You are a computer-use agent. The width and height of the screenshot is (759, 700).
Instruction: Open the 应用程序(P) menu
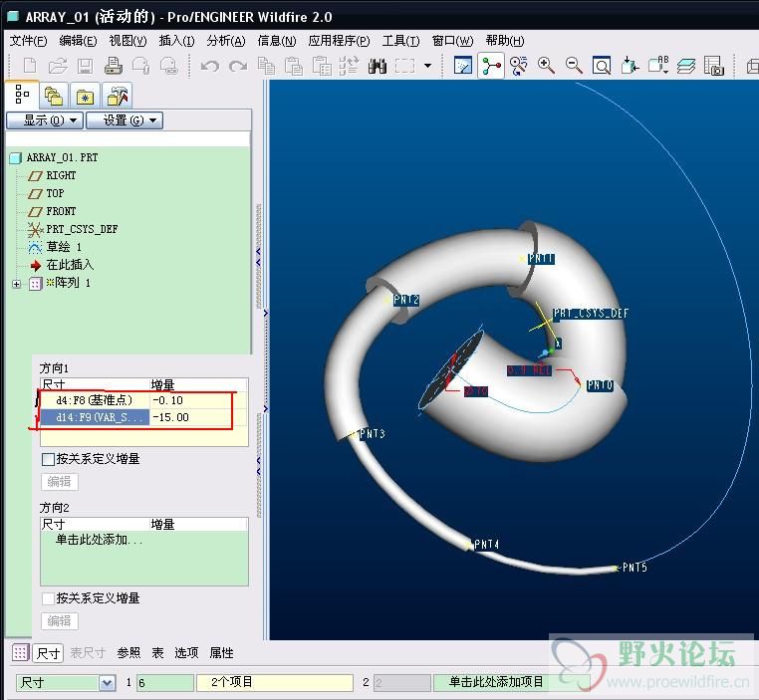(339, 41)
